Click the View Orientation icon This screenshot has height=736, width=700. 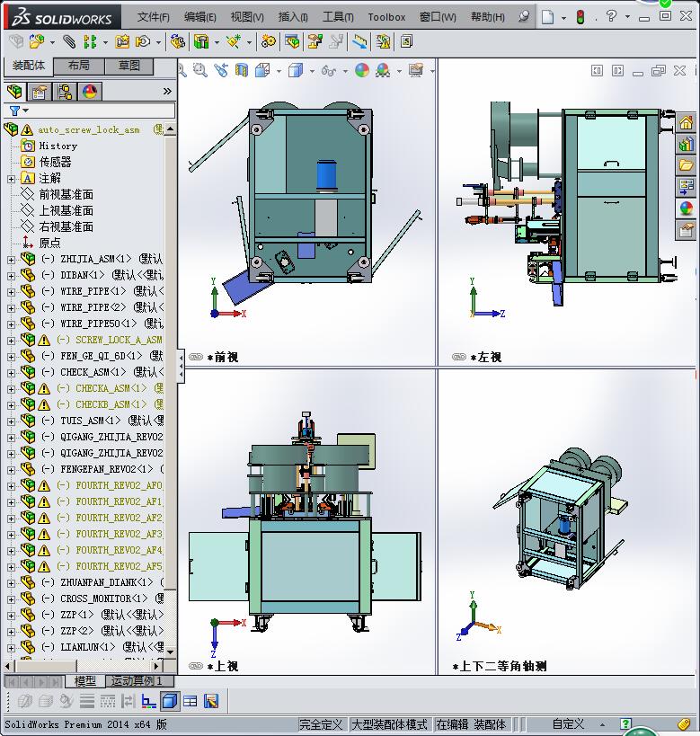tap(262, 71)
